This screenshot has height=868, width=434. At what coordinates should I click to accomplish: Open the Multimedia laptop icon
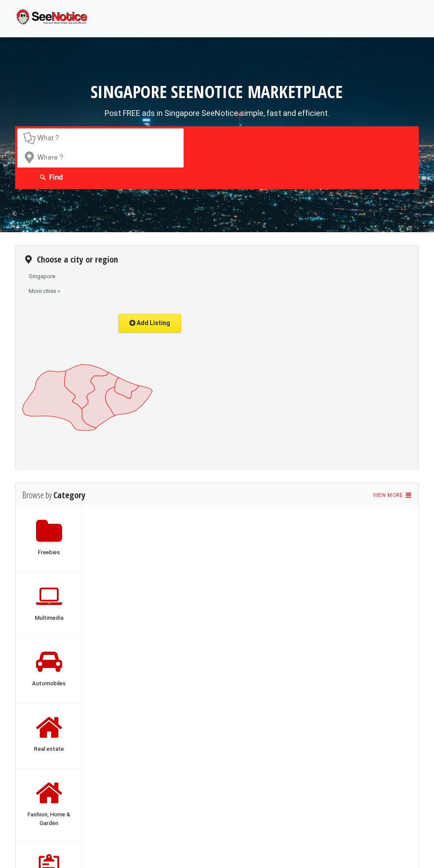(49, 596)
